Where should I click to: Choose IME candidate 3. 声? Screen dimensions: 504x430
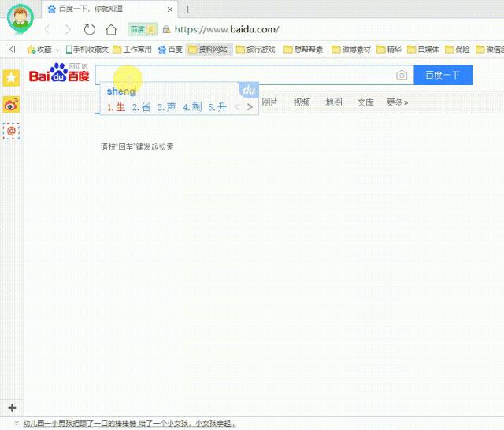pos(166,107)
